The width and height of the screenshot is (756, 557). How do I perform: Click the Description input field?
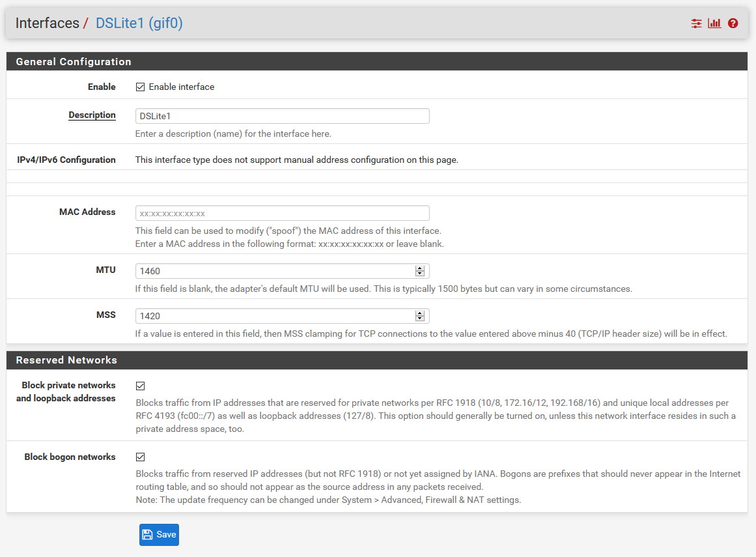pos(282,116)
